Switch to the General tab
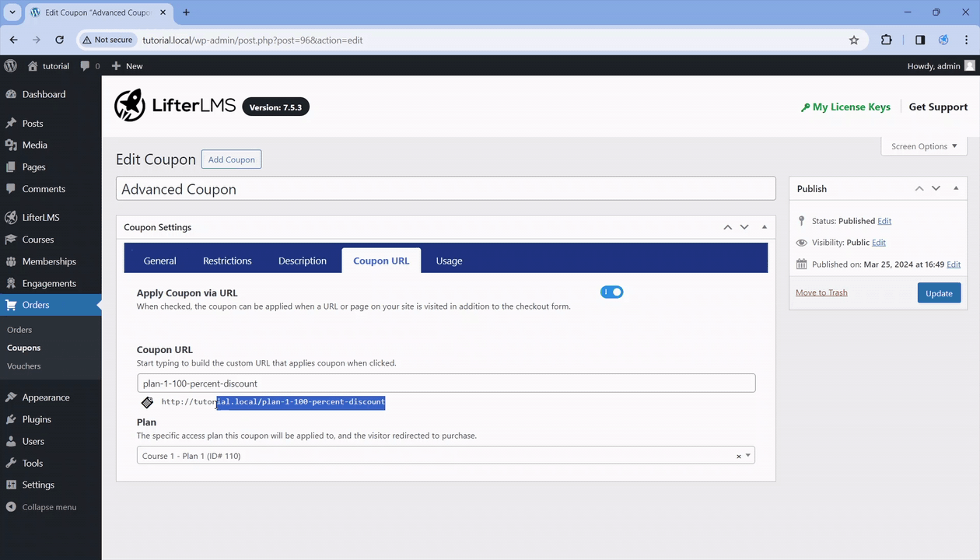Screen dimensions: 980x560 pyautogui.click(x=159, y=261)
